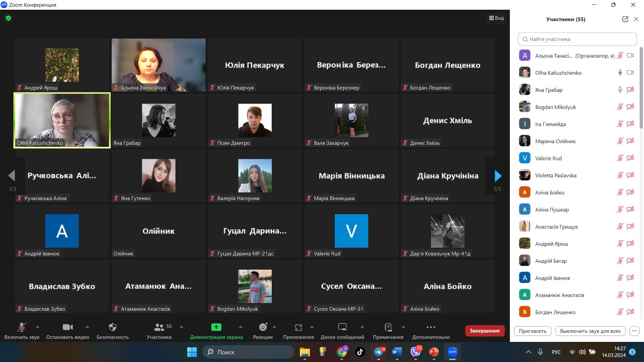The image size is (644, 362).
Task: Expand video options chevron beside camera
Action: click(x=87, y=327)
